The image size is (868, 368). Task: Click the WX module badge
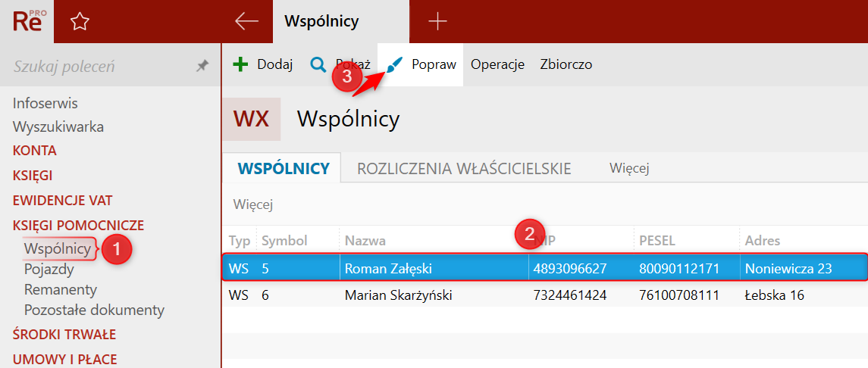pyautogui.click(x=252, y=119)
